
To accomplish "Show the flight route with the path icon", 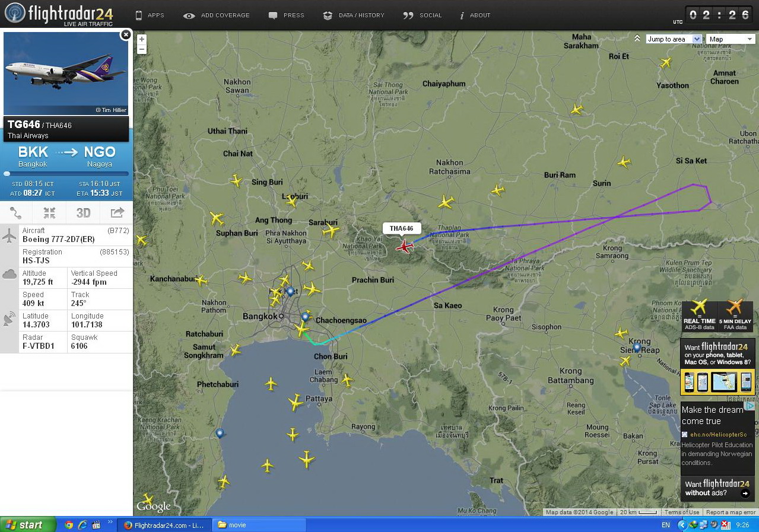I will [x=16, y=213].
